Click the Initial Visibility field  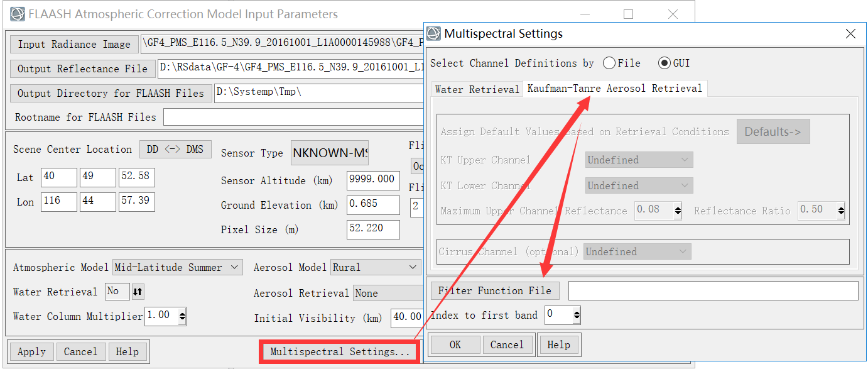coord(407,318)
